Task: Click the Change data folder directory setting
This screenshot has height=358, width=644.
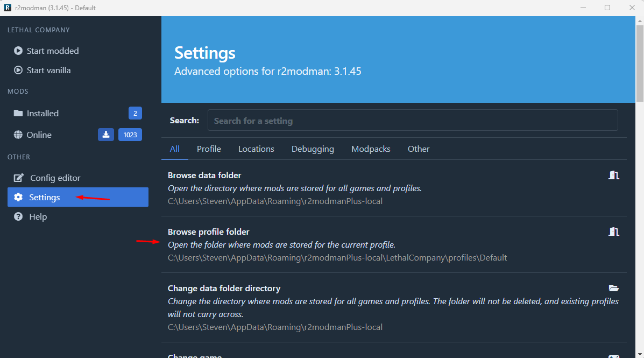Action: [224, 288]
